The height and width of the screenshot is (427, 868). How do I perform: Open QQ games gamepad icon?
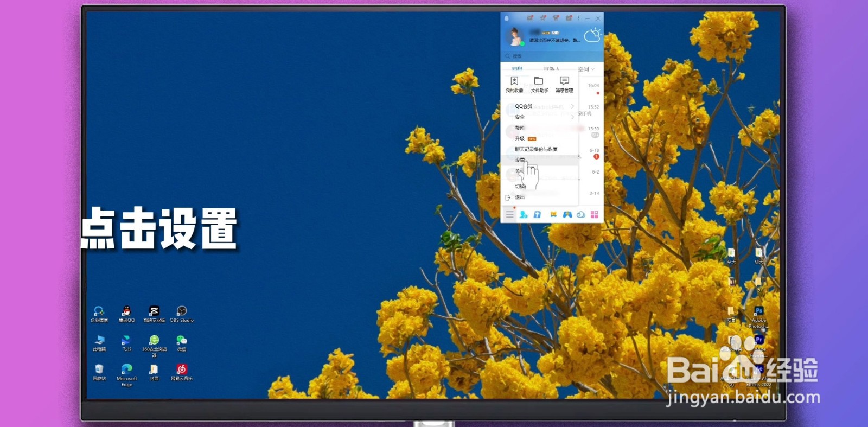tap(567, 214)
